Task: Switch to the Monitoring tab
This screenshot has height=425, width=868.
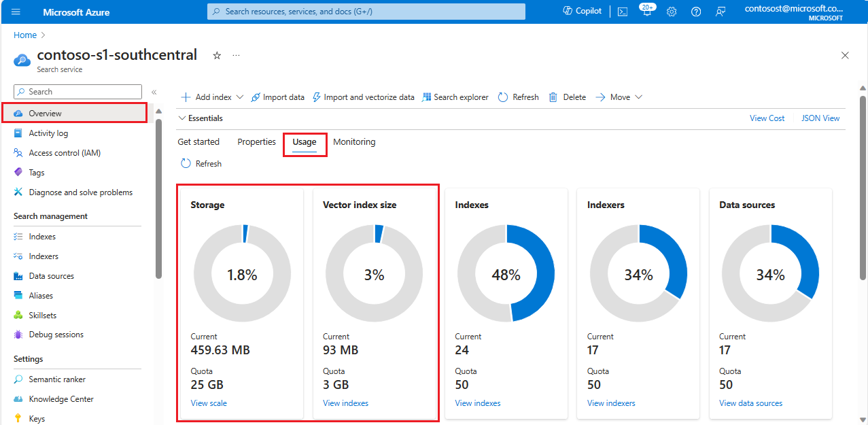Action: pos(354,142)
